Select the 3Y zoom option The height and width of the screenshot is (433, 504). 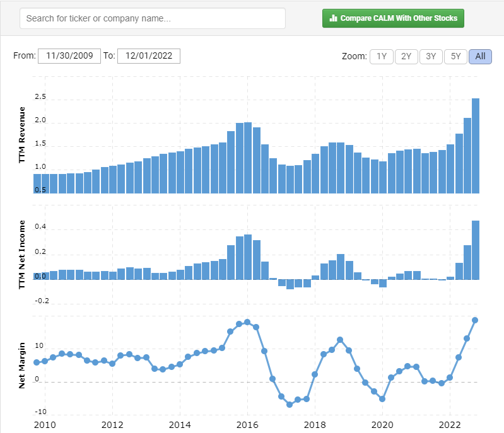(431, 56)
